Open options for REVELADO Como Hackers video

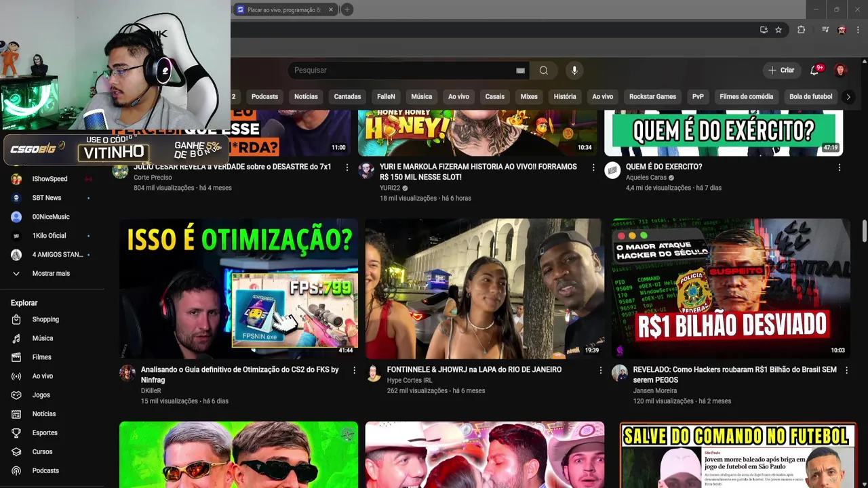(846, 370)
